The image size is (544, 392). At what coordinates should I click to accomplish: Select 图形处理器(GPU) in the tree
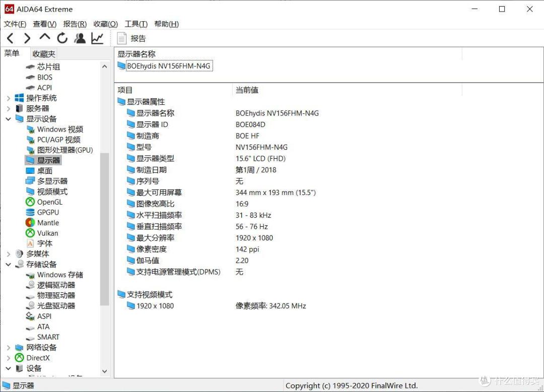65,150
